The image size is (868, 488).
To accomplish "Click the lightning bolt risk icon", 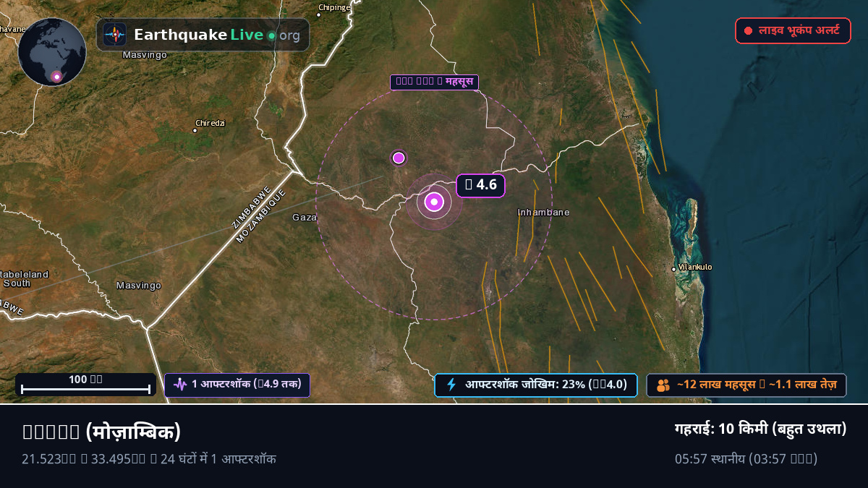I will (x=451, y=385).
